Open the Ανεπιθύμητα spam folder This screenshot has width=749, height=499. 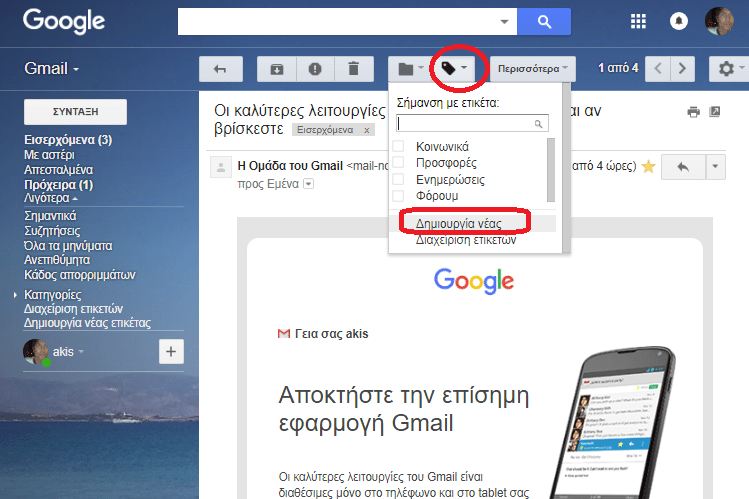pyautogui.click(x=57, y=260)
